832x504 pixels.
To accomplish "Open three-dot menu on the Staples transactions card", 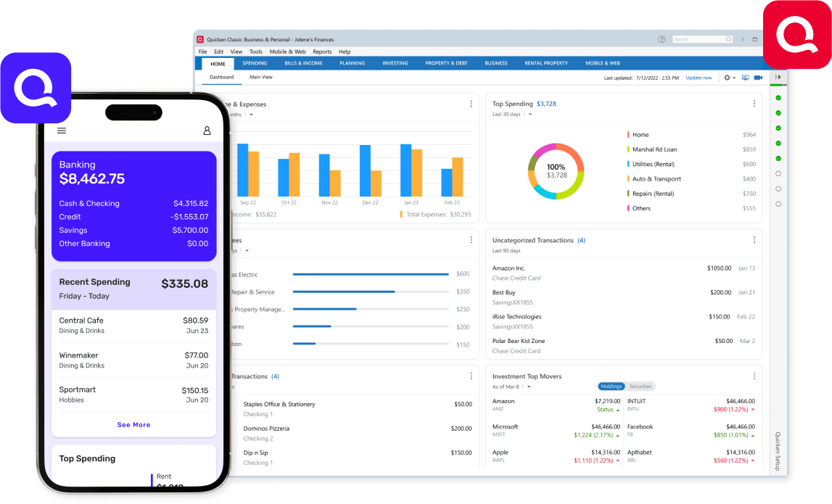I will tap(471, 376).
